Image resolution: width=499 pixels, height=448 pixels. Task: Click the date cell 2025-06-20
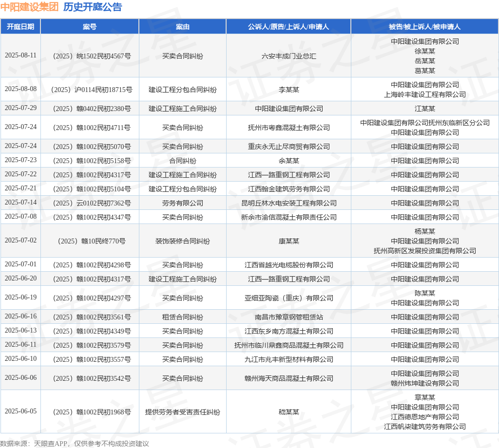click(x=20, y=279)
